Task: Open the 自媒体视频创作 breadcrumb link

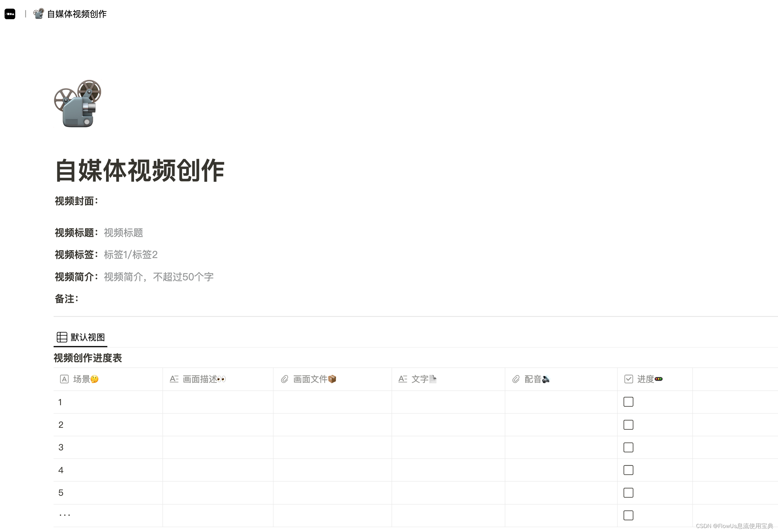Action: click(x=77, y=14)
